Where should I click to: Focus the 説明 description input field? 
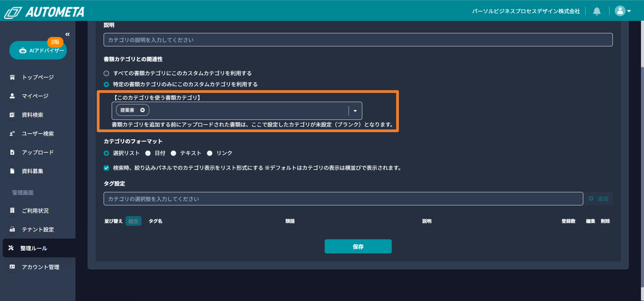click(358, 40)
